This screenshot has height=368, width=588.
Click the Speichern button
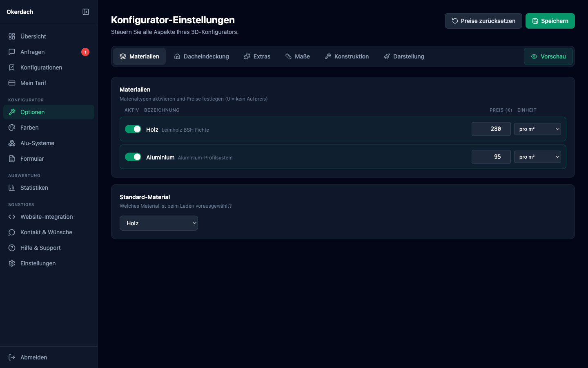[550, 20]
